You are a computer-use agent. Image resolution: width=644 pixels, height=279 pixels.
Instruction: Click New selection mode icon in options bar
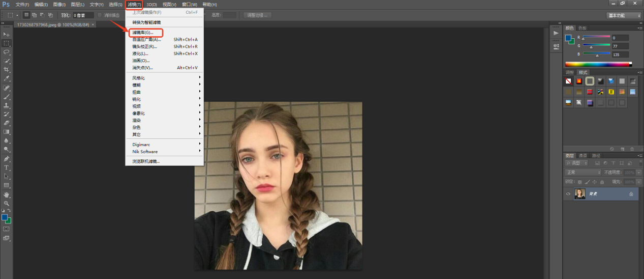[x=26, y=15]
